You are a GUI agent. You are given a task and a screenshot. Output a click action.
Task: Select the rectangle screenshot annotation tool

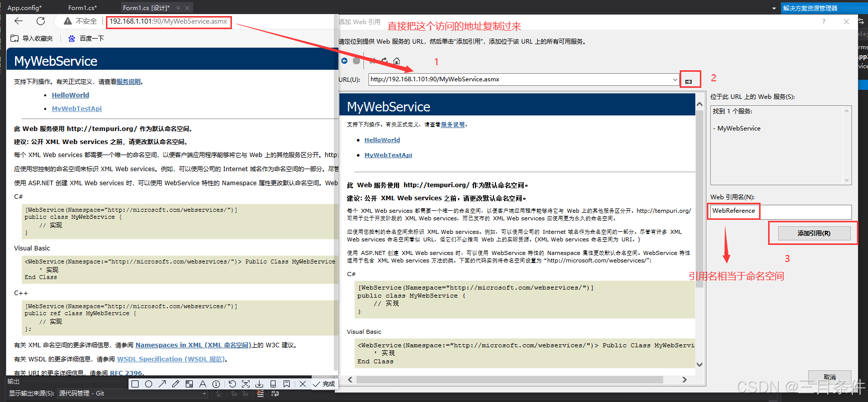click(x=135, y=384)
